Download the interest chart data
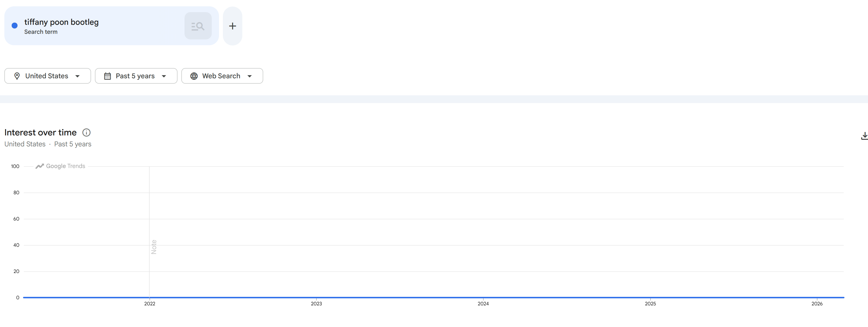The height and width of the screenshot is (327, 868). coord(864,136)
